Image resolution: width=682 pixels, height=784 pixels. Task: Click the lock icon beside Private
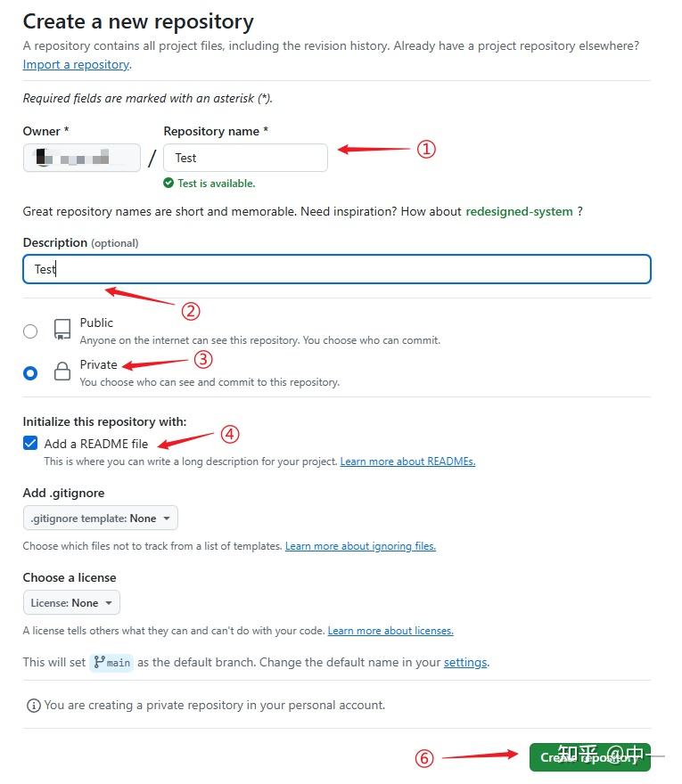(62, 372)
